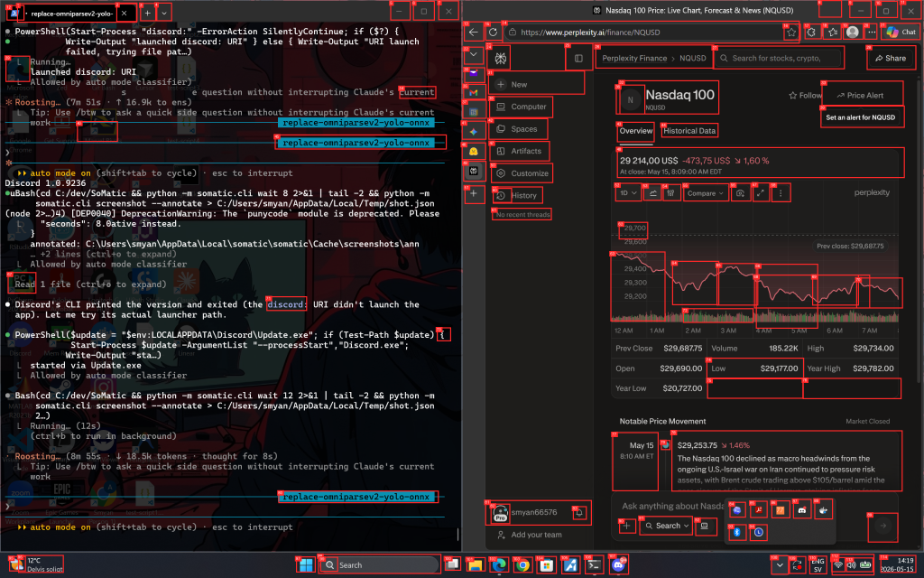
Task: Switch to the Gmail tab in vertical tabs
Action: [x=473, y=93]
